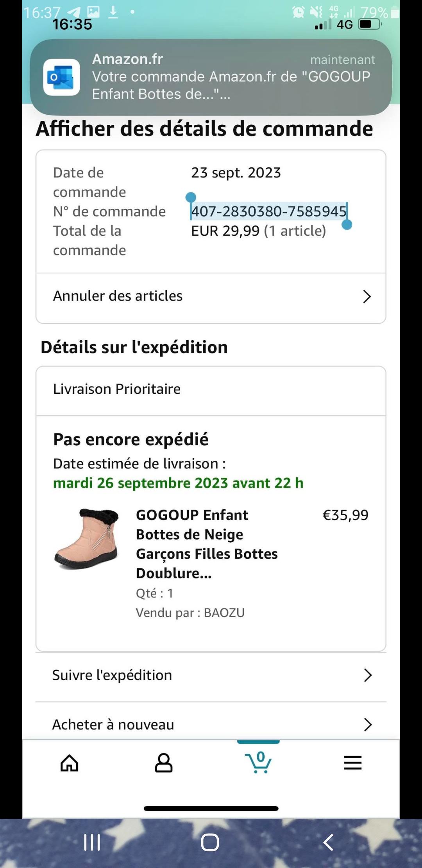
Task: Open Android recent apps button
Action: tap(92, 842)
